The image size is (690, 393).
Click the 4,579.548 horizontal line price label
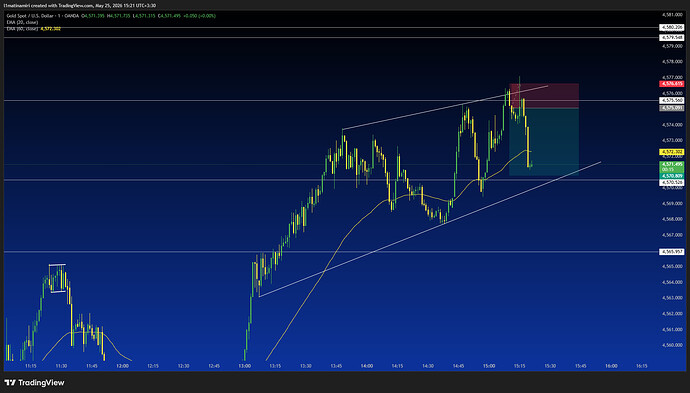672,38
